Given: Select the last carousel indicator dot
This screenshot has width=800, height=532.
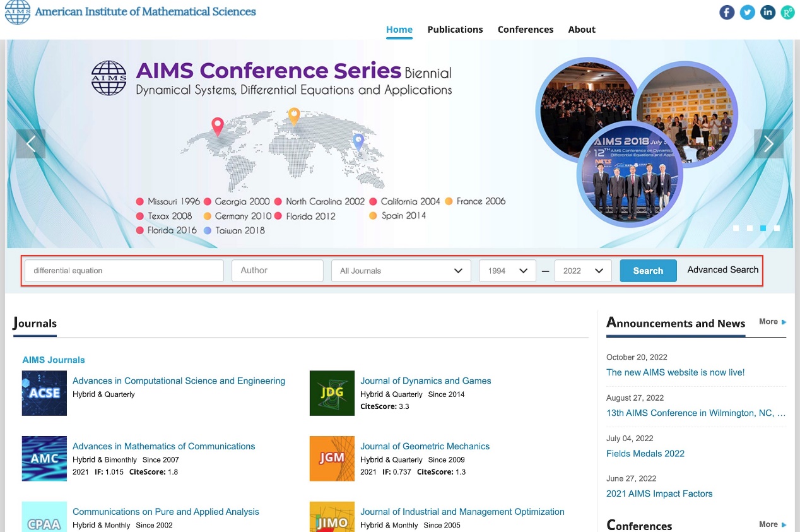Looking at the screenshot, I should (777, 228).
